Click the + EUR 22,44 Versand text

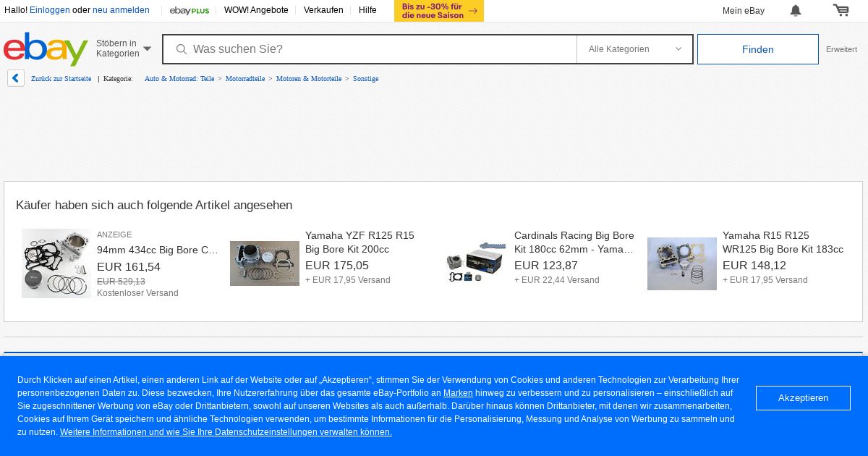557,280
